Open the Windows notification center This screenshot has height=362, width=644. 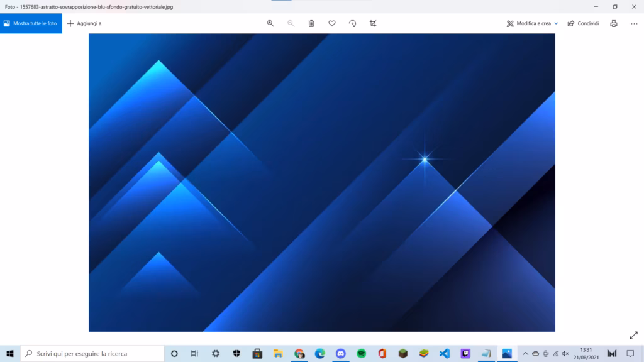pyautogui.click(x=630, y=353)
